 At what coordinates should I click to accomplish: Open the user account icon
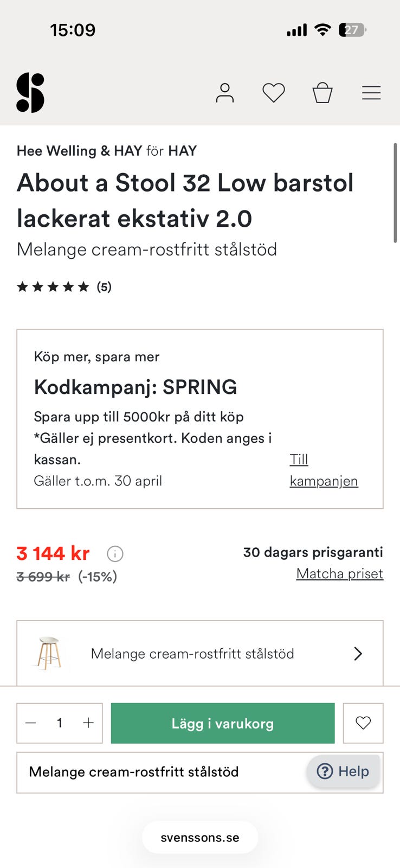tap(224, 93)
